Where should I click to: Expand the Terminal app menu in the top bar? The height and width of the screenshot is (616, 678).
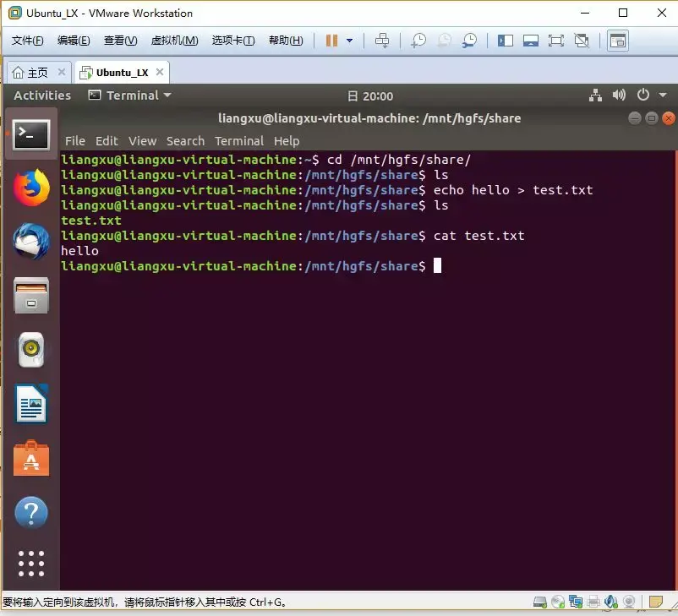coord(129,95)
